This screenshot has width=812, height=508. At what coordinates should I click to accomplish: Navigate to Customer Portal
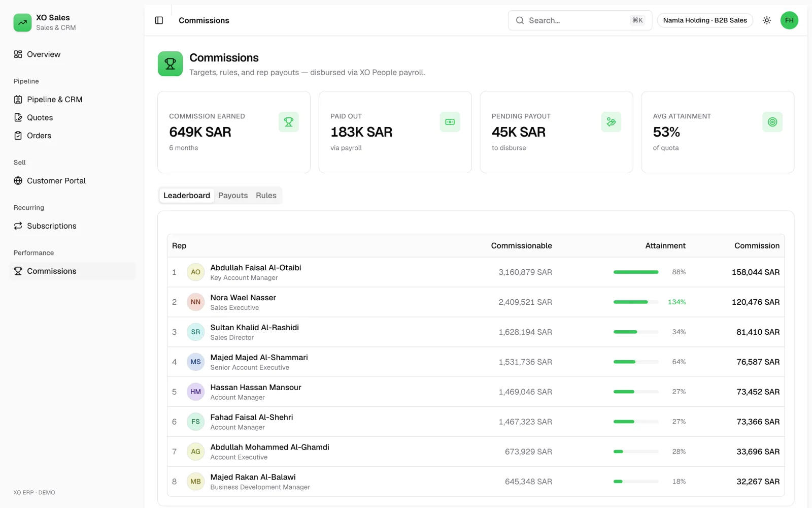click(x=73, y=181)
